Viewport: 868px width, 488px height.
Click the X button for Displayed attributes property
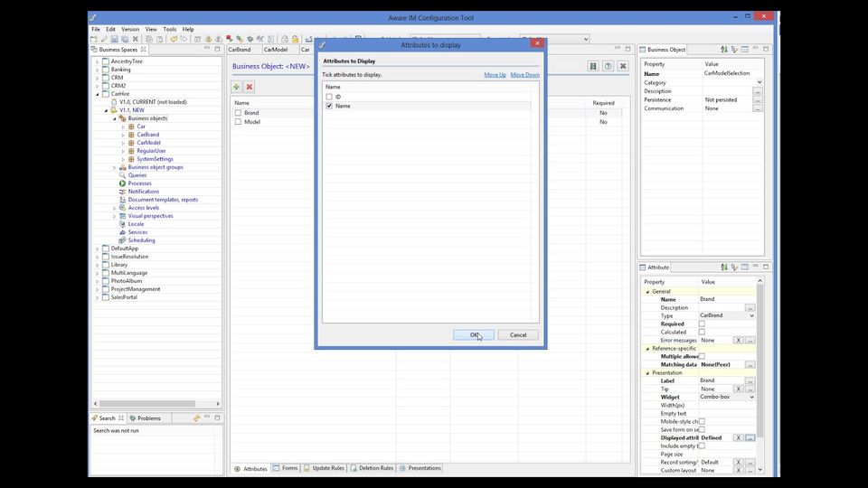739,437
